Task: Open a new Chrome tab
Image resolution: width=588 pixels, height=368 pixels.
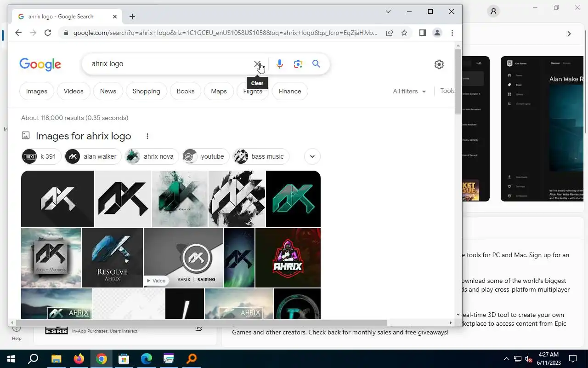Action: click(132, 17)
